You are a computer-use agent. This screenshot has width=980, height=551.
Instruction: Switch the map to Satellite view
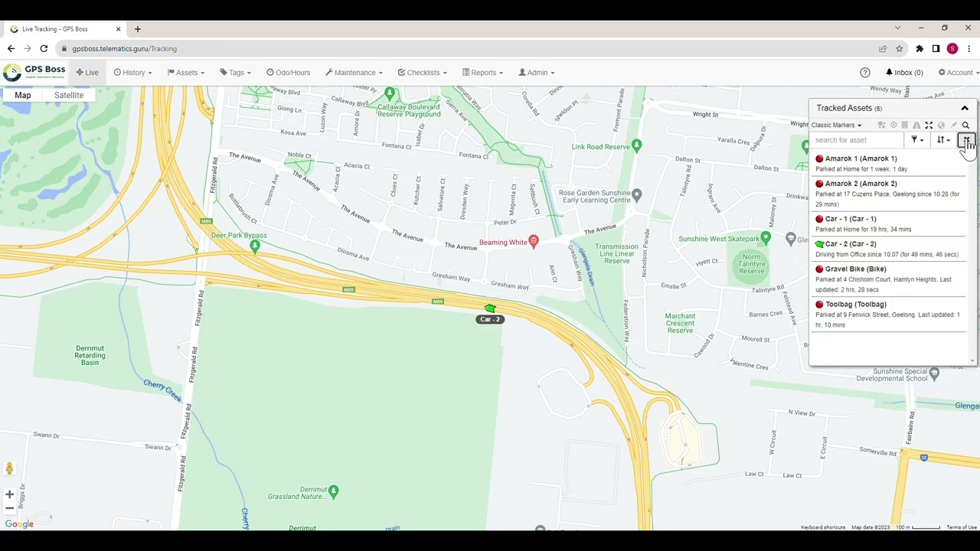(x=69, y=95)
